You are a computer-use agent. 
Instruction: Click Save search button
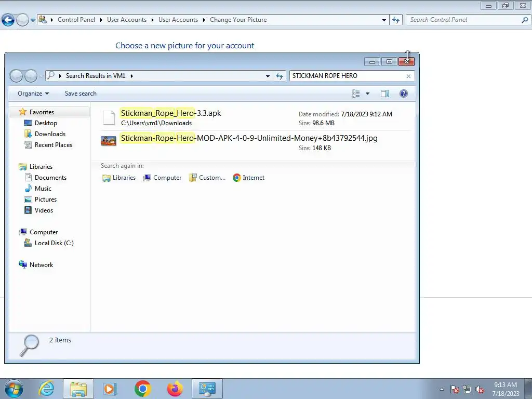[x=81, y=94]
